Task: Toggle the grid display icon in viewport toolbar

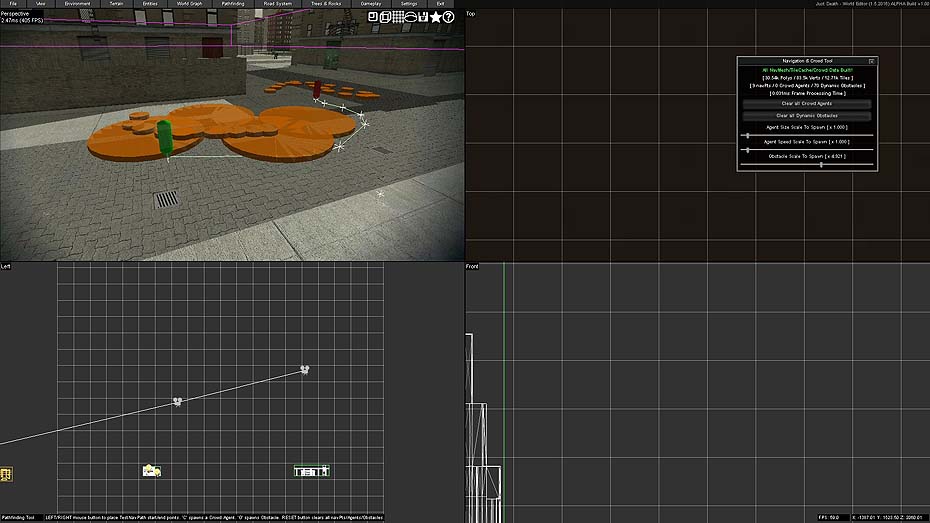Action: 397,16
